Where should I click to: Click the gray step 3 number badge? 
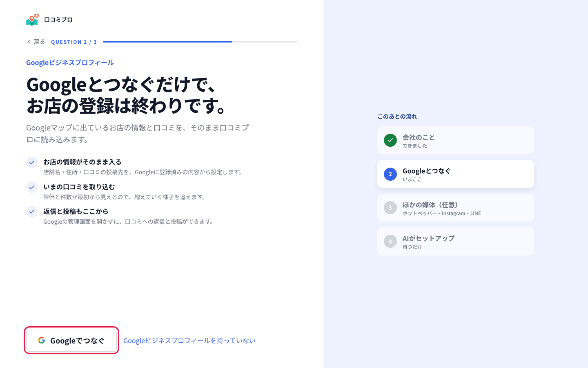(390, 208)
